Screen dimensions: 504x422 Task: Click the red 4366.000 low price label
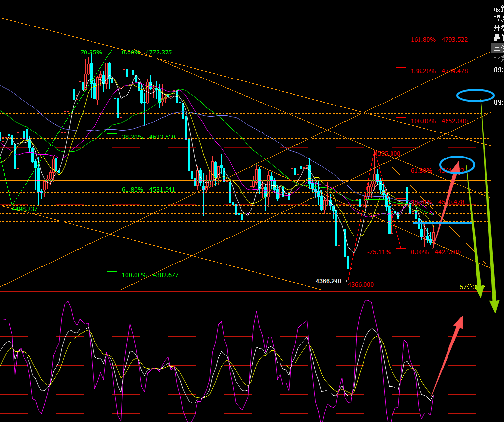coord(361,284)
